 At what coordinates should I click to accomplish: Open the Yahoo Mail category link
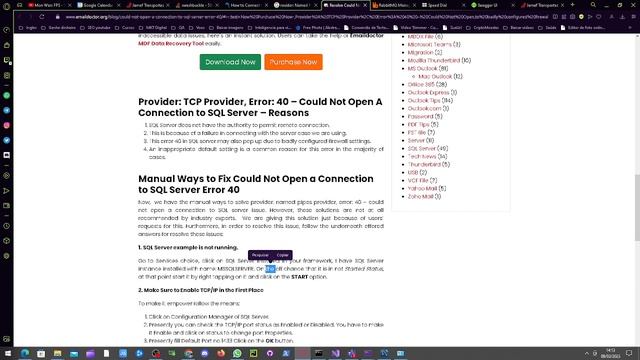point(422,189)
